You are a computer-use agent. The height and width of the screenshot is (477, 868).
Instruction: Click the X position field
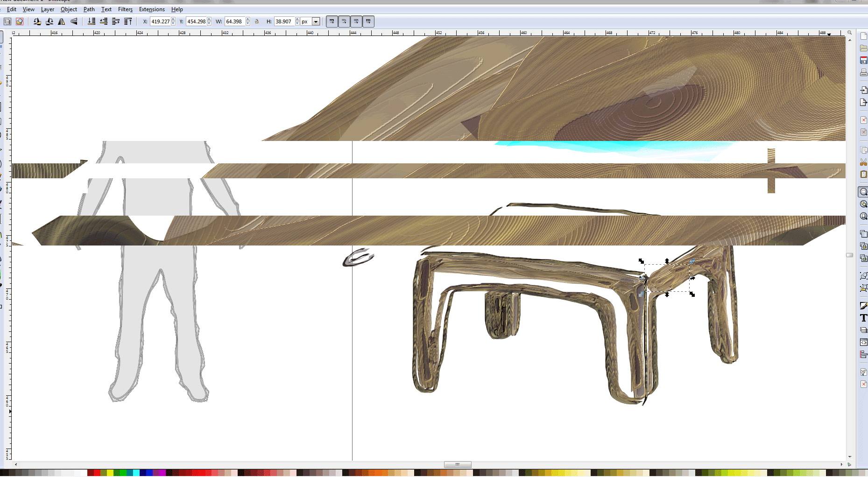(160, 21)
